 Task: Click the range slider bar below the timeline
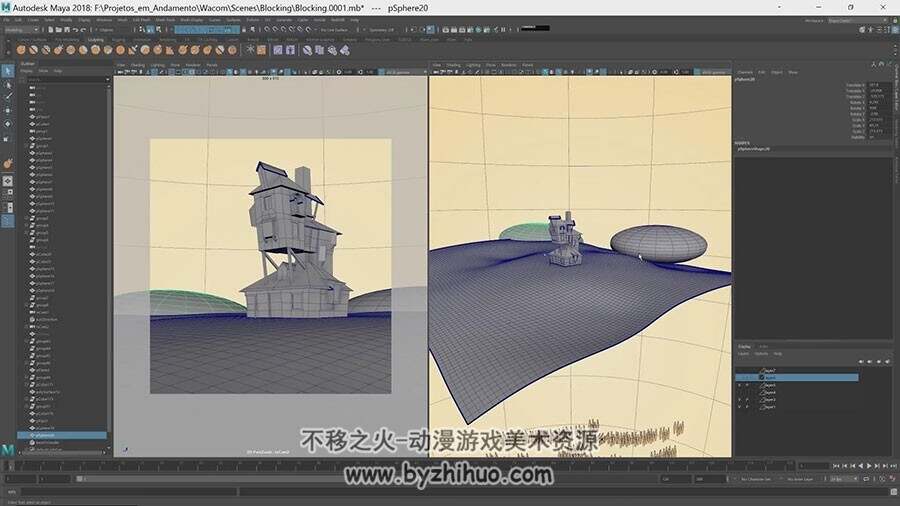pos(367,479)
